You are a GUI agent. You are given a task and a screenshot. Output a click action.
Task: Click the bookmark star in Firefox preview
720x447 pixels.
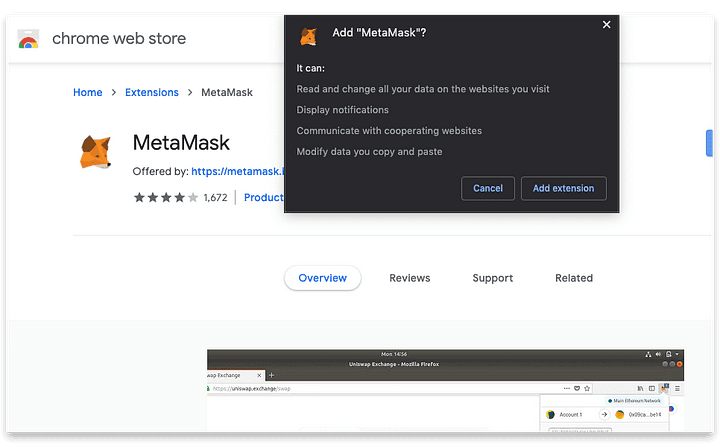(587, 389)
